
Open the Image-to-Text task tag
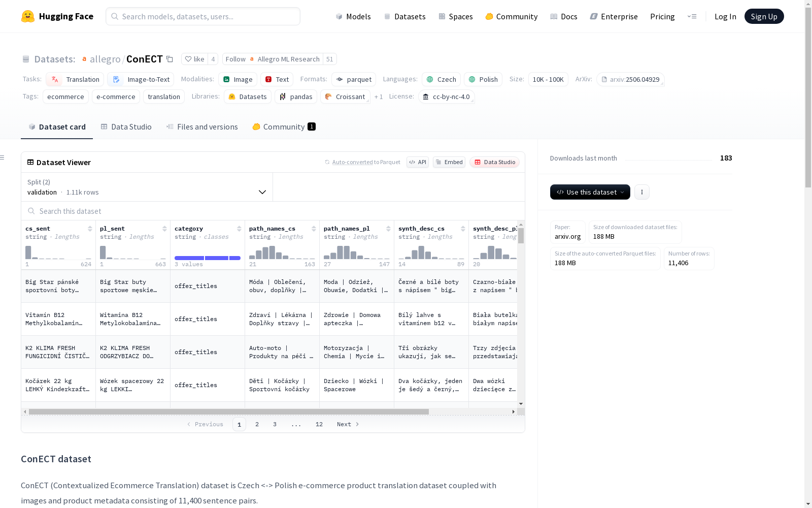tap(141, 79)
